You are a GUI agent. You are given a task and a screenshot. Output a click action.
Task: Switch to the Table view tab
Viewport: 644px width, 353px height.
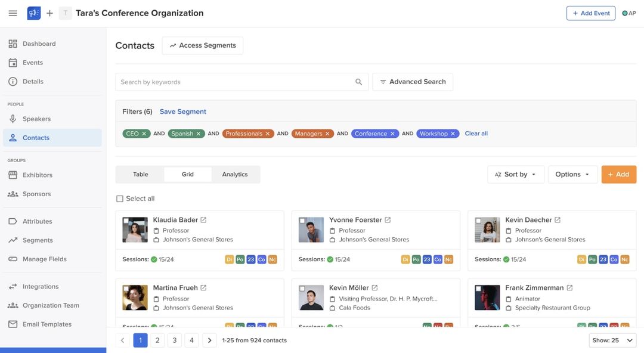140,173
